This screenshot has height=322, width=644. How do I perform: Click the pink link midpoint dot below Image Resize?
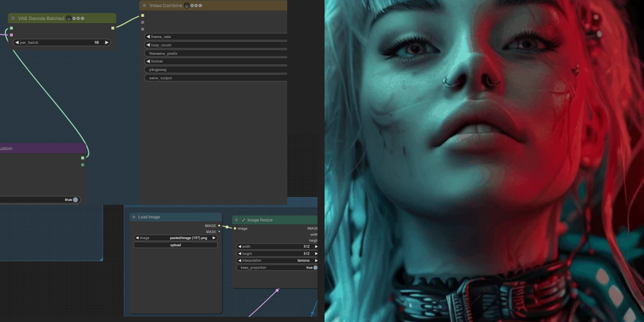pyautogui.click(x=277, y=290)
